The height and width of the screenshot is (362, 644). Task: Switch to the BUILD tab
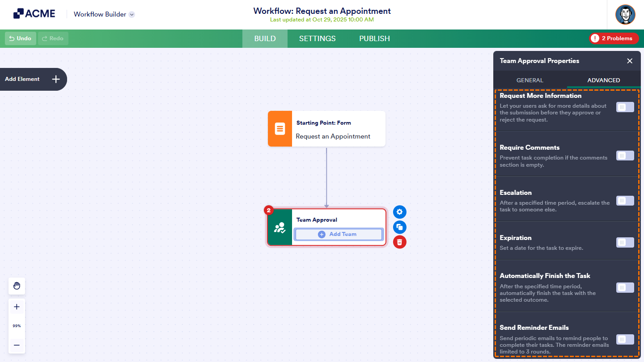tap(265, 38)
